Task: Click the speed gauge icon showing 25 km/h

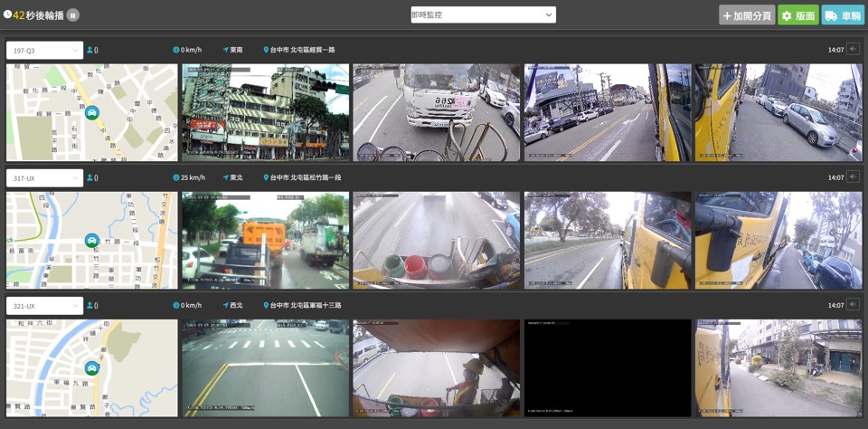Action: click(x=176, y=178)
